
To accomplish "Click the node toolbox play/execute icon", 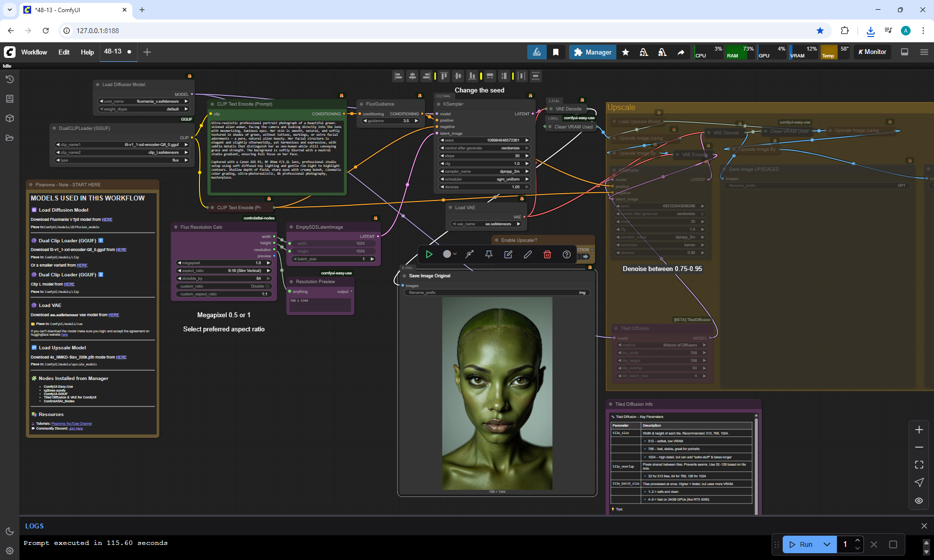I will pos(429,254).
